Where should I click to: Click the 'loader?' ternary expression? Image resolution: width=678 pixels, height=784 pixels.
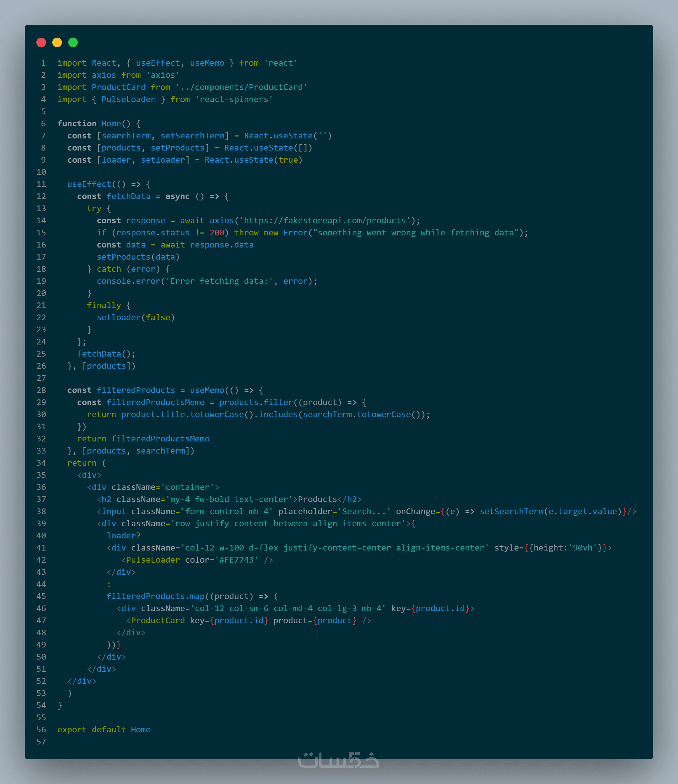point(123,536)
